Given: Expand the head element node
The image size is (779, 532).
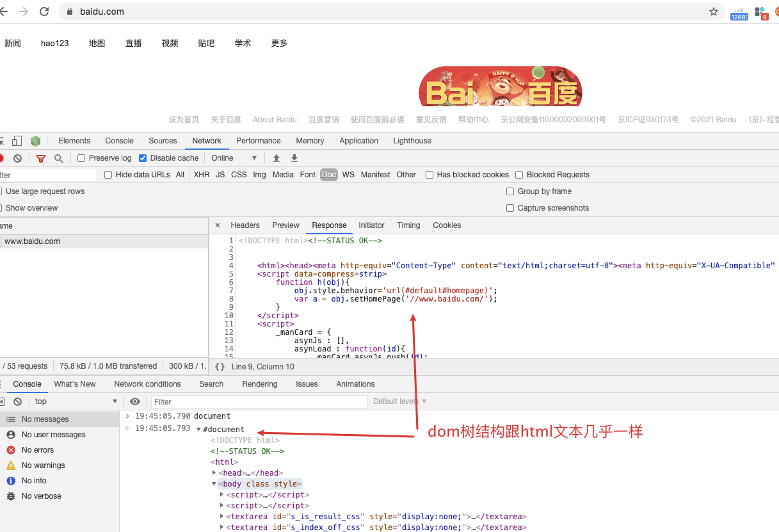Looking at the screenshot, I should [214, 473].
